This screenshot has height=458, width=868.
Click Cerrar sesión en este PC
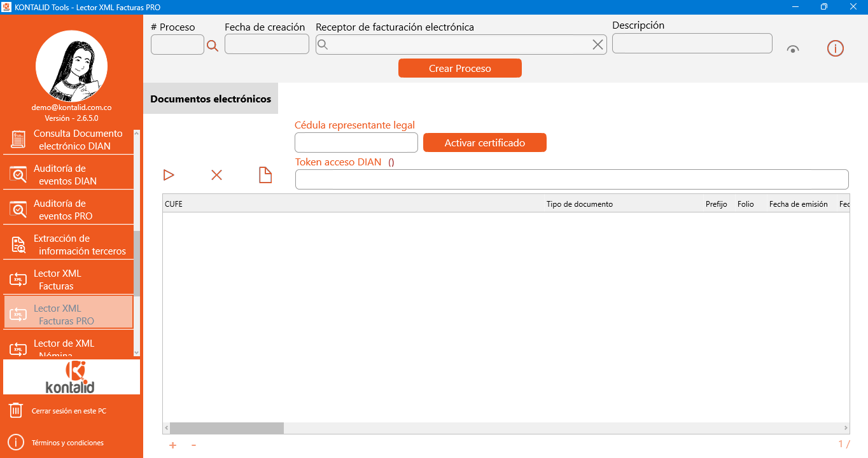coord(69,411)
